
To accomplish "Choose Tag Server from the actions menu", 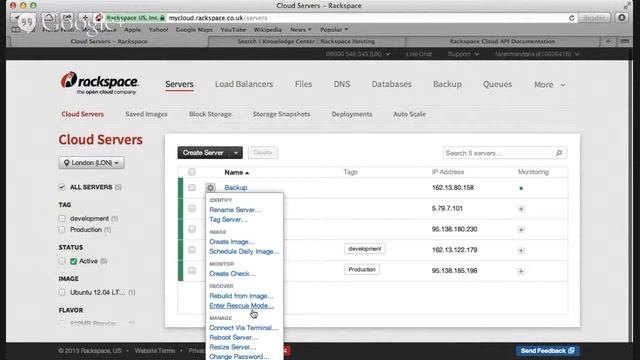I will tap(228, 220).
